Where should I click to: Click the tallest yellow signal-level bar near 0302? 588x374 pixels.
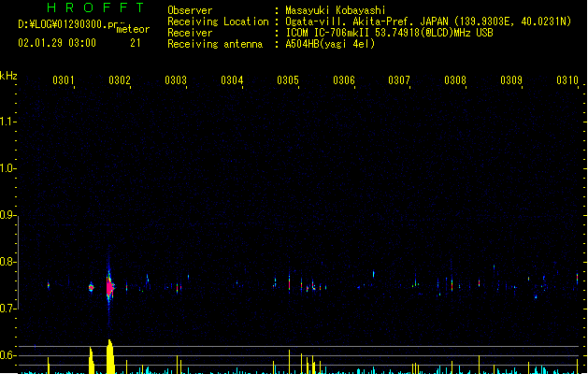110,356
